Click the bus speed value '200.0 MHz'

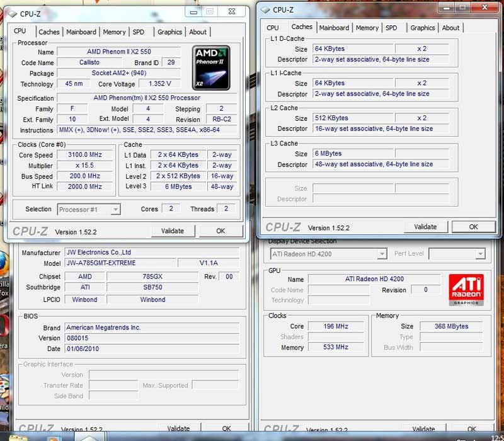85,176
